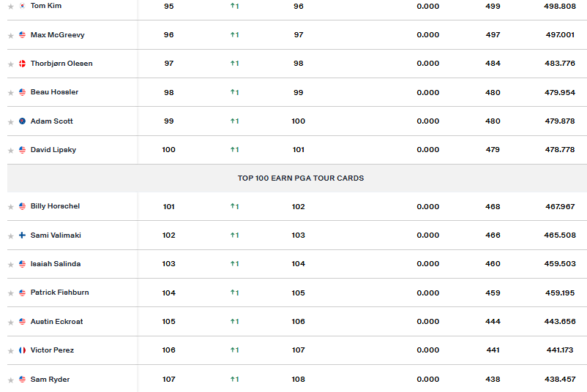The height and width of the screenshot is (392, 587).
Task: Open Tom Kim's player profile
Action: coord(45,6)
